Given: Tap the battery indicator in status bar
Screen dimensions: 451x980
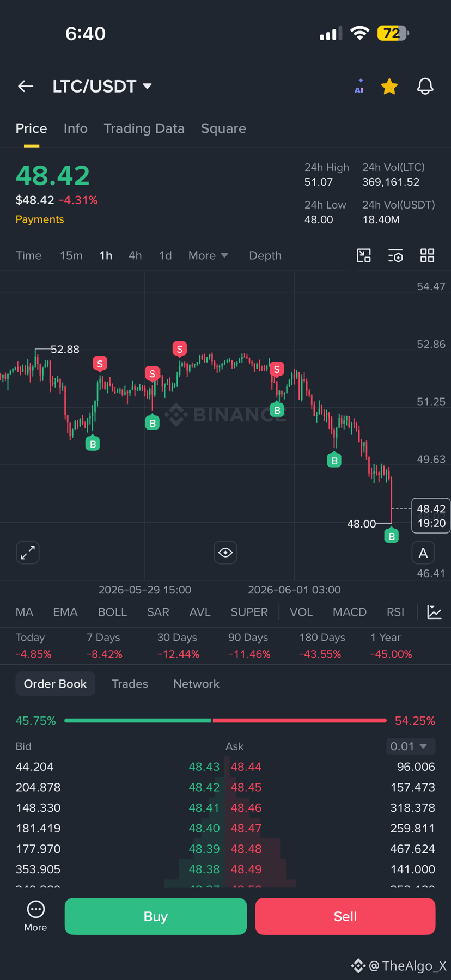Looking at the screenshot, I should 393,33.
